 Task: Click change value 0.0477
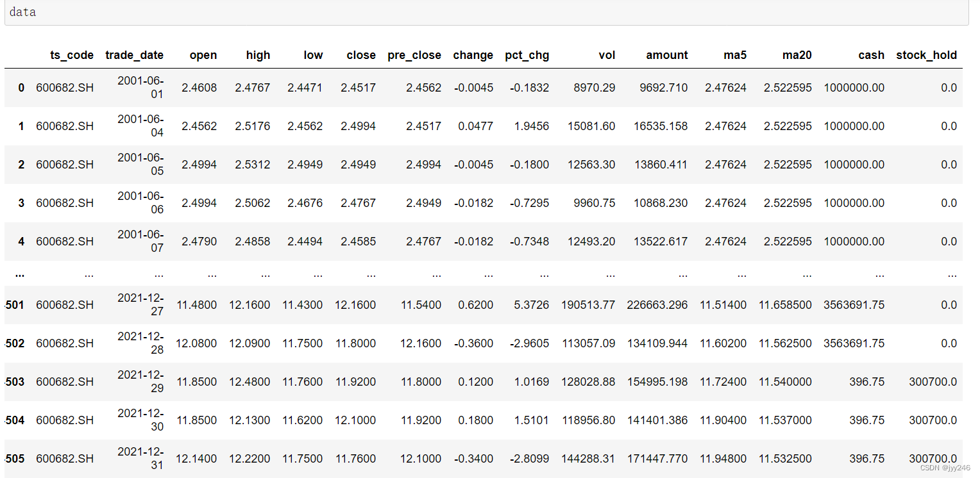tap(476, 126)
